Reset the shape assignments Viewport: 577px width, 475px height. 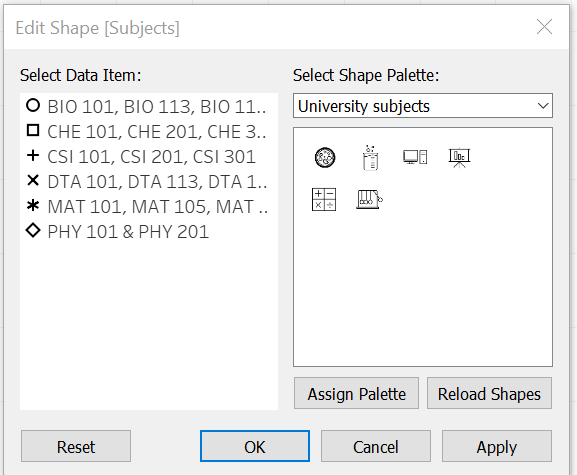(x=76, y=446)
